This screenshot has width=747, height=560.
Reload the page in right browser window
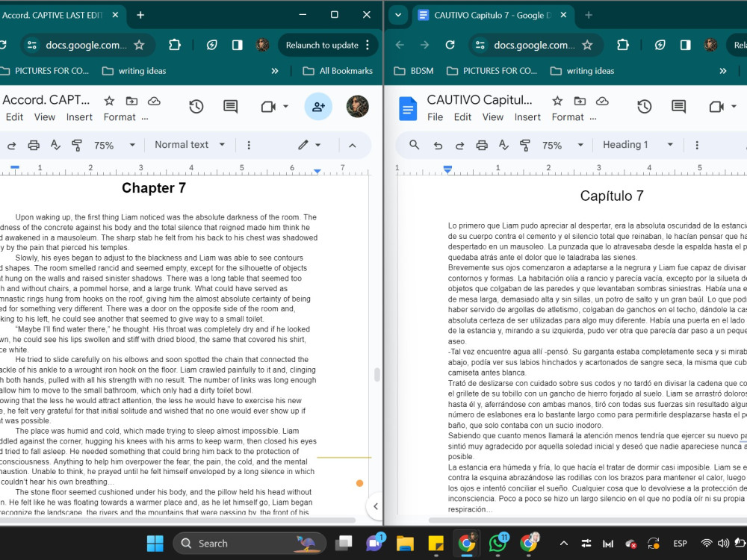[450, 46]
